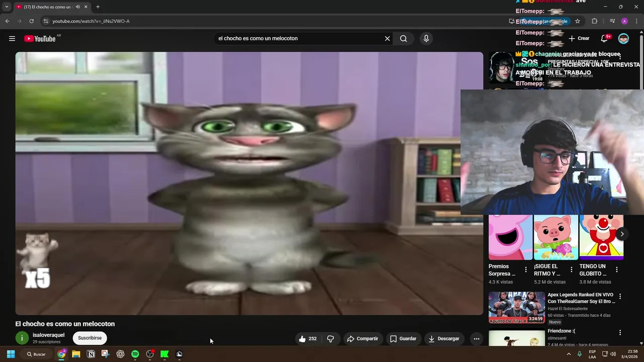This screenshot has height=362, width=644.
Task: View site information next to URL
Action: click(45, 21)
